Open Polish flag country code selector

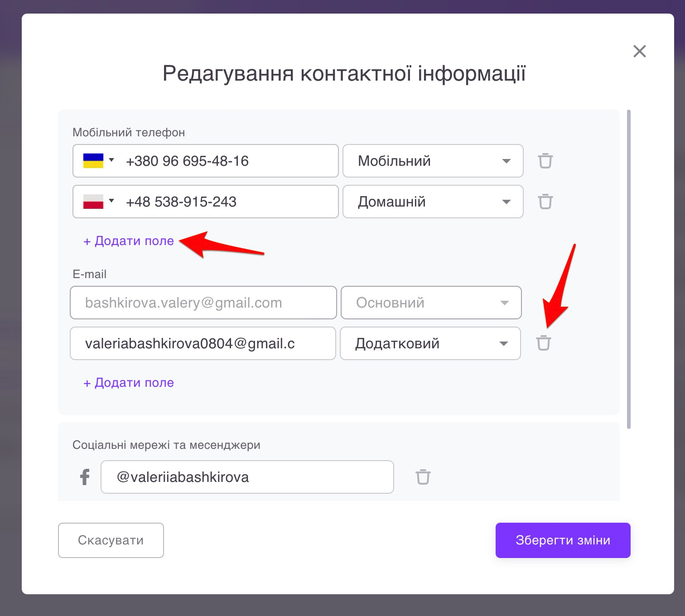(99, 202)
